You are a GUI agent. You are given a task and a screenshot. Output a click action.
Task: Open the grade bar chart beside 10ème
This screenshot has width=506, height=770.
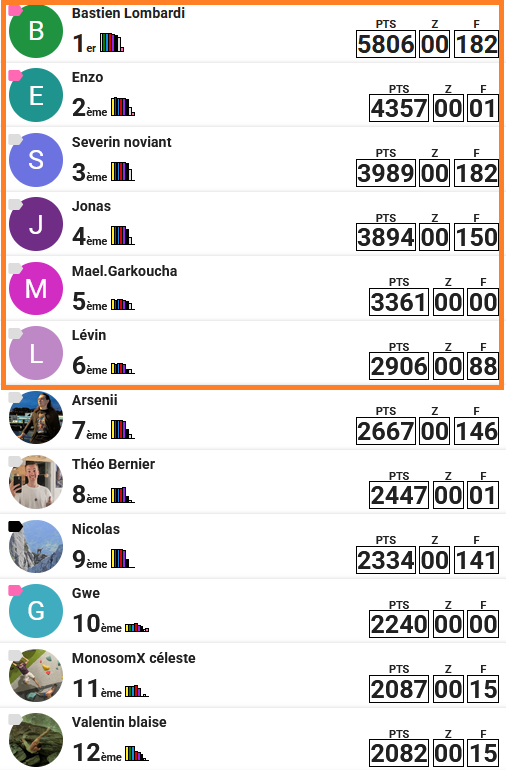[x=137, y=627]
